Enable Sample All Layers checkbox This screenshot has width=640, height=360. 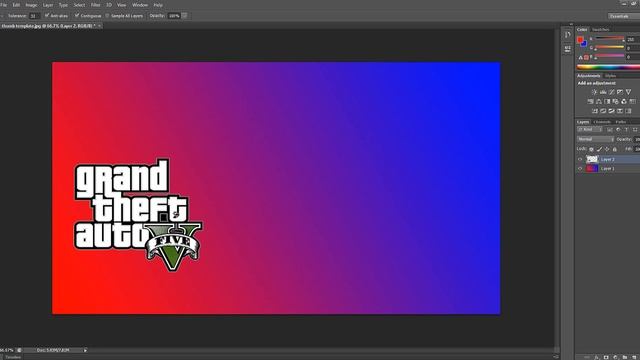(x=108, y=16)
